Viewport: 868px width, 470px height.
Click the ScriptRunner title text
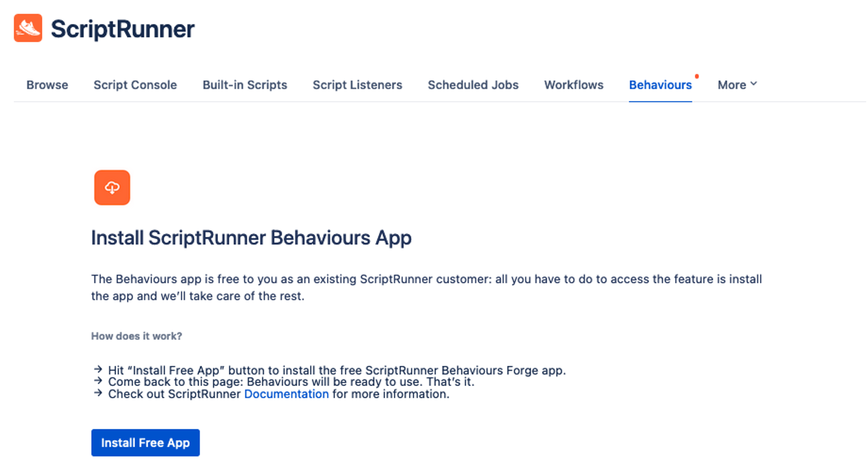123,29
